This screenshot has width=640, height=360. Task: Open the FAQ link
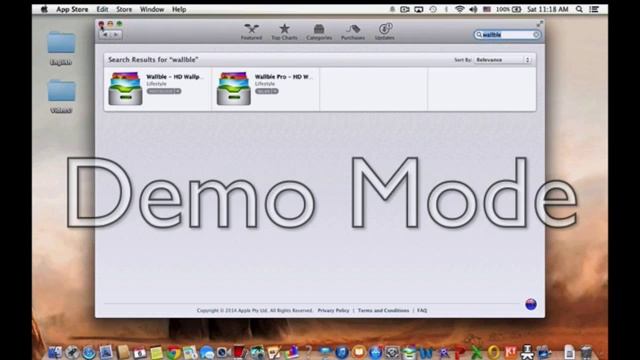coord(422,310)
